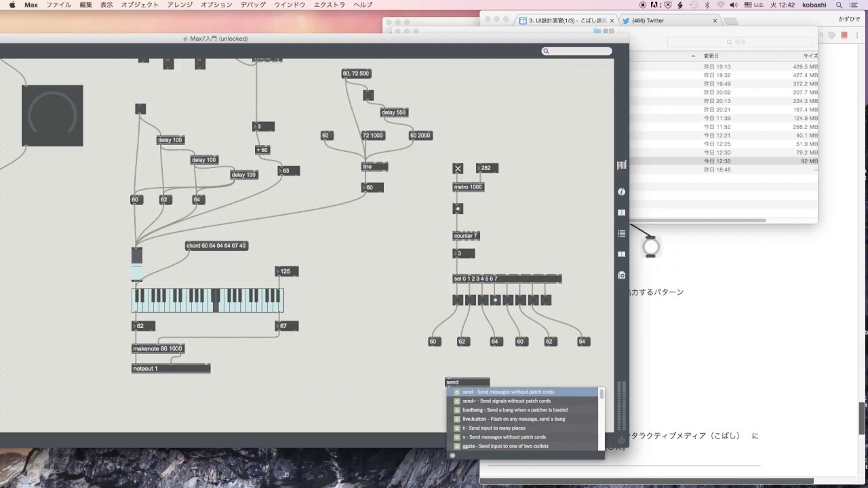Select the counter 7 object

466,236
